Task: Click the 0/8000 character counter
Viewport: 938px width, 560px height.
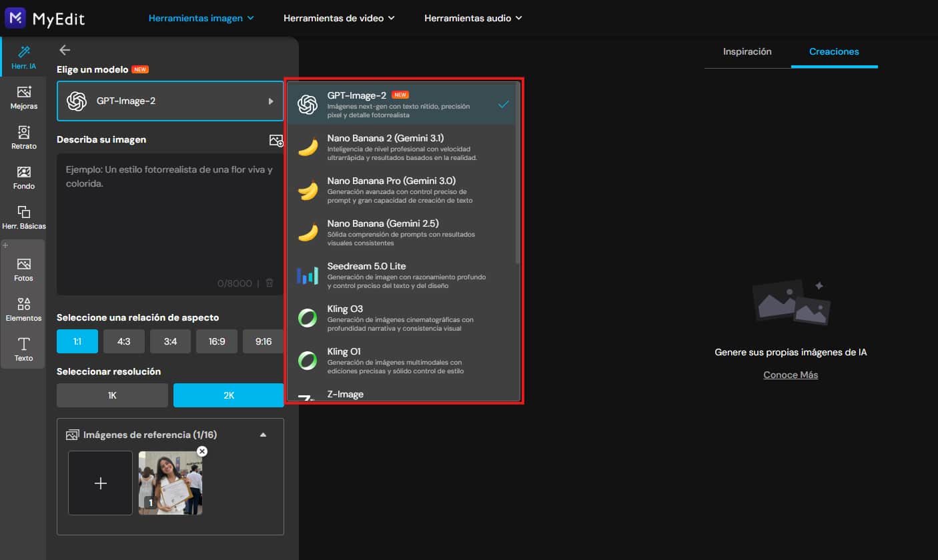Action: [235, 283]
